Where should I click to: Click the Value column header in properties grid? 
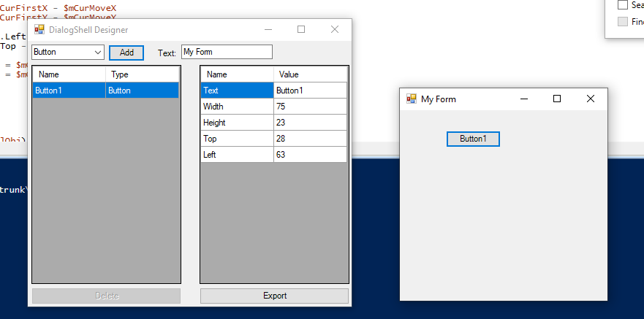click(310, 74)
